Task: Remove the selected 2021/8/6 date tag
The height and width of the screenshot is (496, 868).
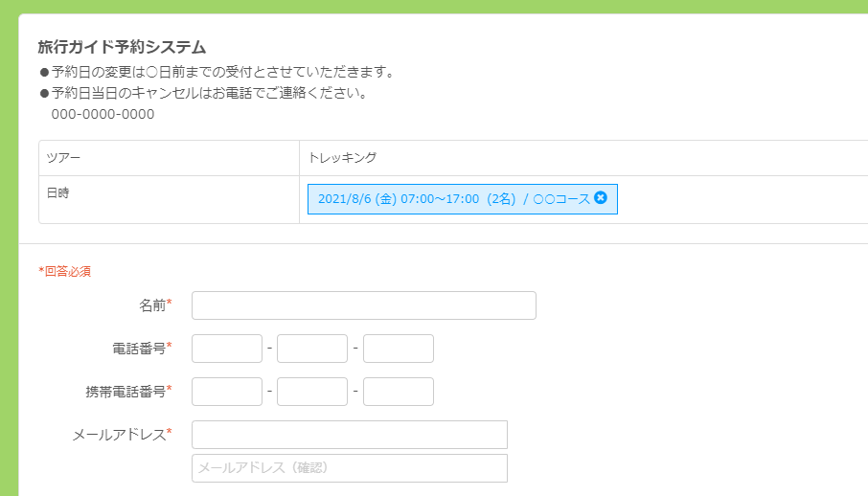Action: click(x=601, y=198)
